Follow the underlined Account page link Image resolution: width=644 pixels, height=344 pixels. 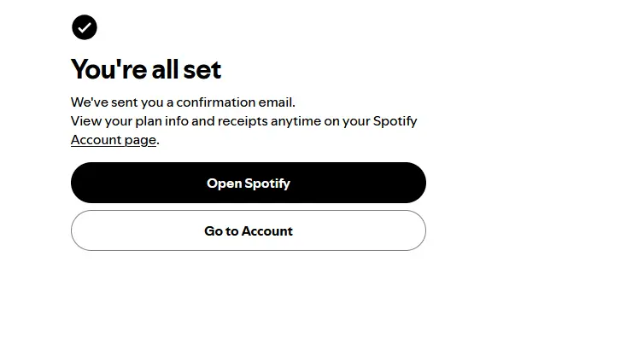click(114, 140)
